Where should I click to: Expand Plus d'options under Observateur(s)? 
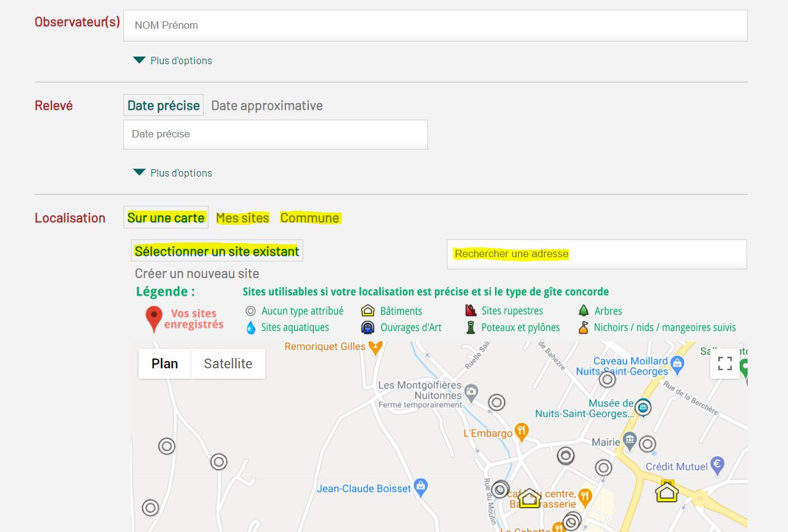[173, 60]
